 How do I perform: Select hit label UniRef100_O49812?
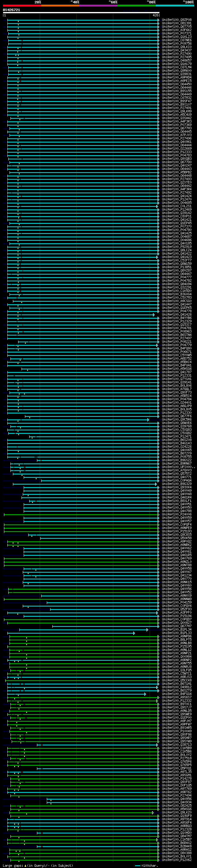click(x=176, y=687)
